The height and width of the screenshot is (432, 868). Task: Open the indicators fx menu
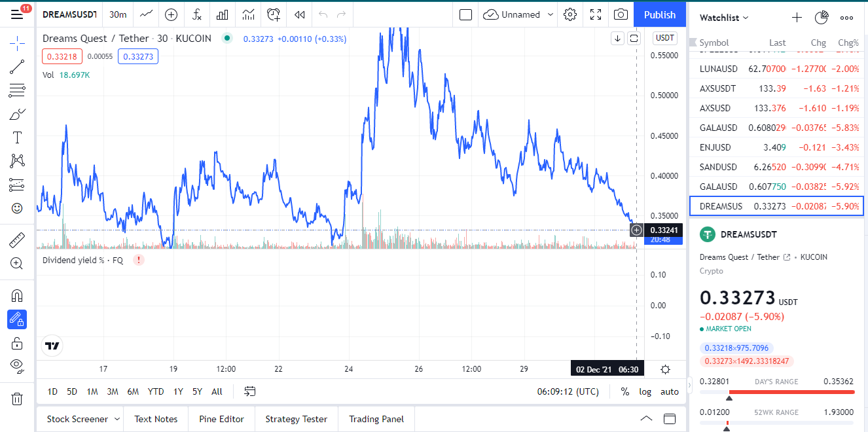point(197,14)
